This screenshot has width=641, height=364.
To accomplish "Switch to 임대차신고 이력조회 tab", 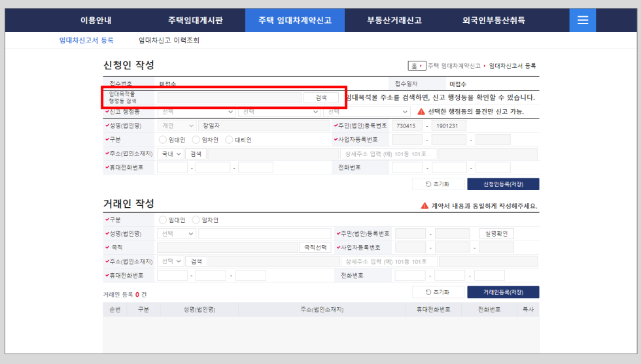I will [169, 41].
